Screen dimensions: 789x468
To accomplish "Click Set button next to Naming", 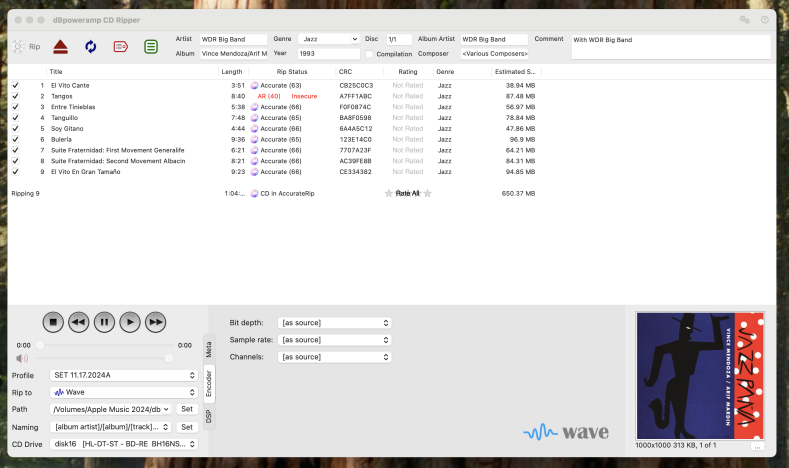I will point(187,427).
